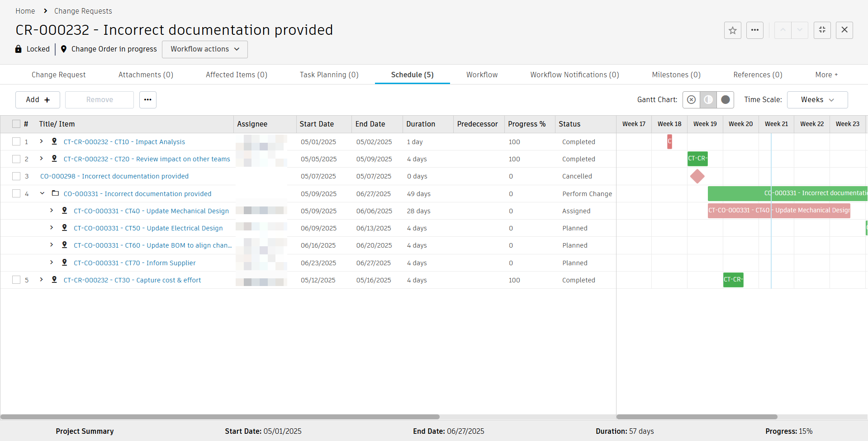Click the Add button
Image resolution: width=868 pixels, height=441 pixels.
tap(38, 100)
